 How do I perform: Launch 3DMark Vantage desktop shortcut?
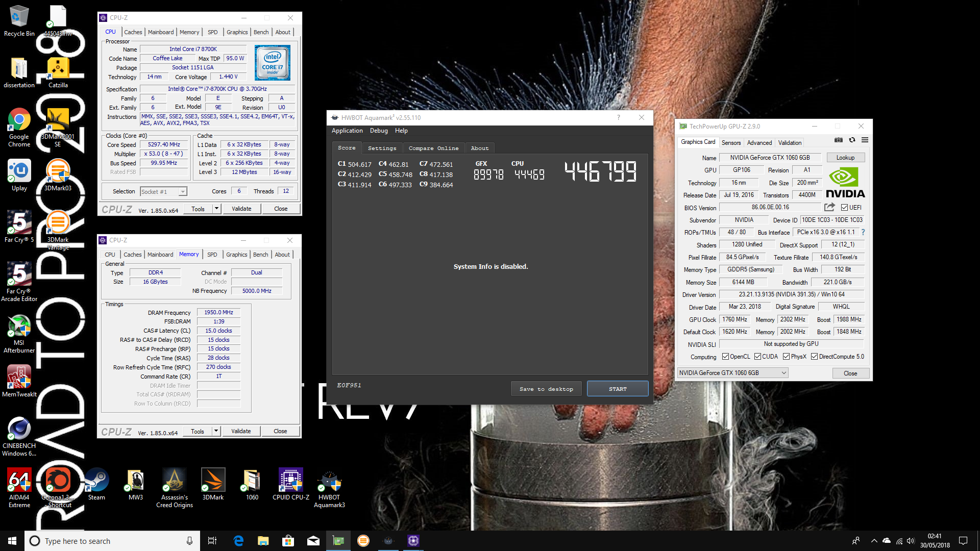(x=58, y=230)
